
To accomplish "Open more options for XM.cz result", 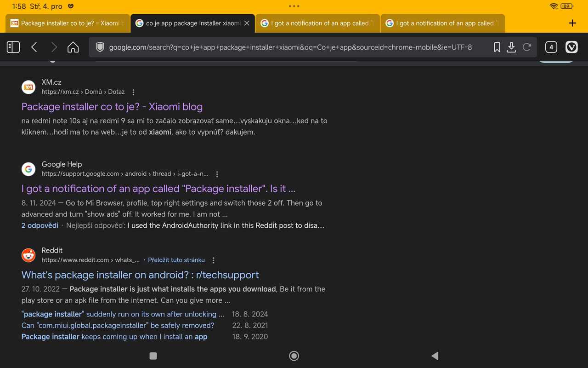I will click(133, 92).
